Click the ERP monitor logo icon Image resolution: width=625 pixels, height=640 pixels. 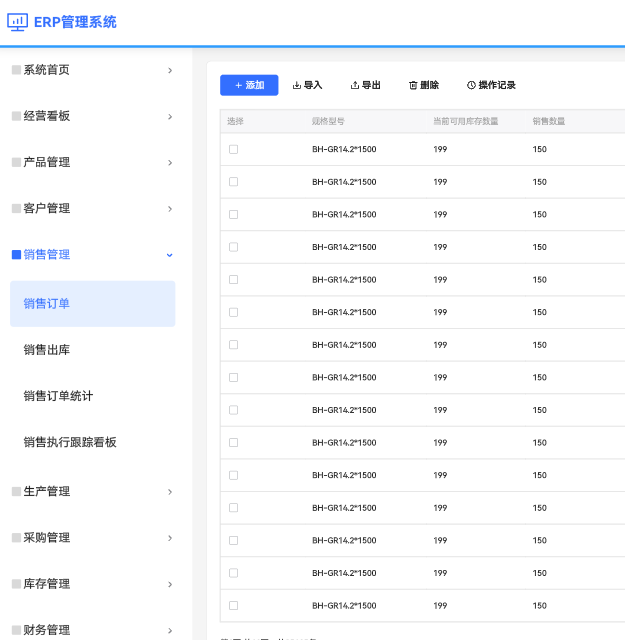click(x=17, y=21)
